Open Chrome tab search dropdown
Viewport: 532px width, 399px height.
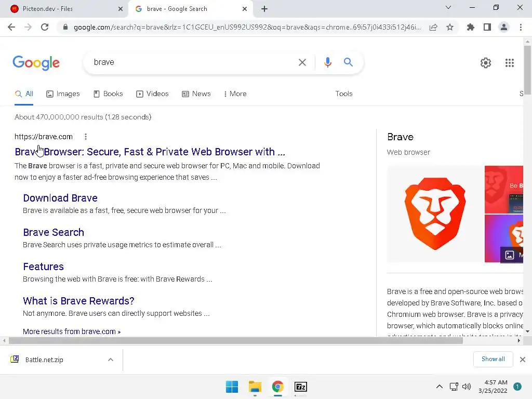click(x=448, y=7)
